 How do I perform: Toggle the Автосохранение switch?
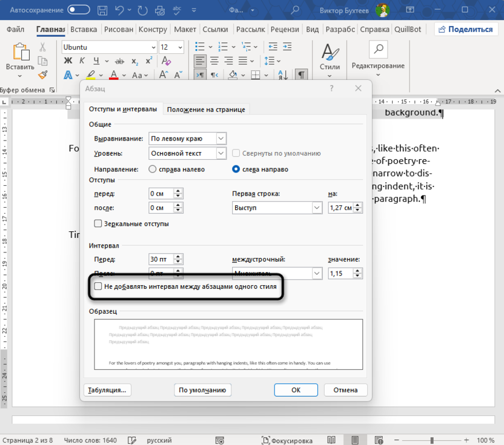point(80,10)
